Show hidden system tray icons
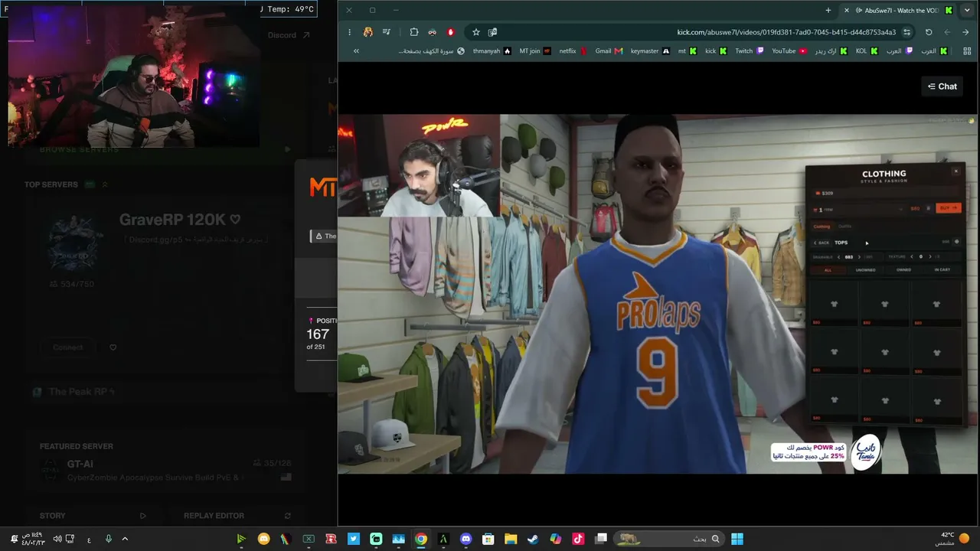Image resolution: width=980 pixels, height=551 pixels. (125, 539)
